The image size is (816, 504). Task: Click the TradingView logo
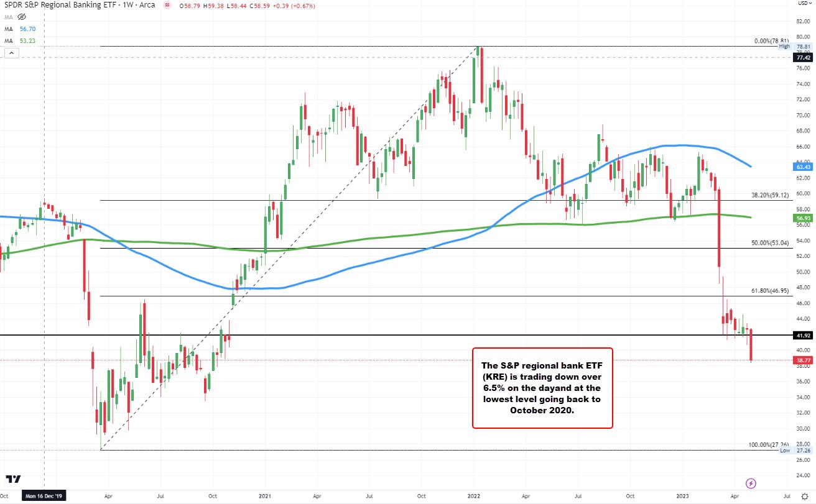point(14,479)
